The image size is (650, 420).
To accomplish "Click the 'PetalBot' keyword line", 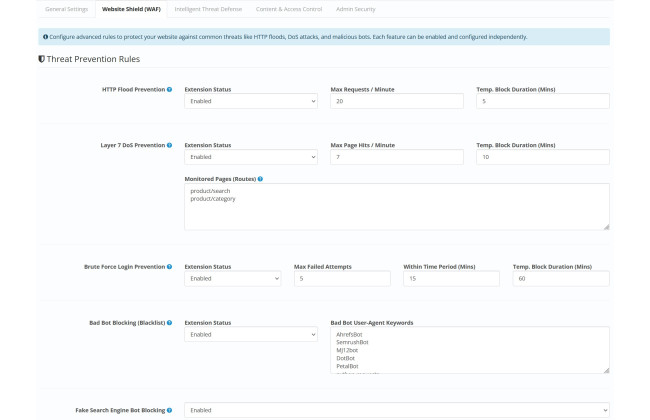I will (x=347, y=367).
